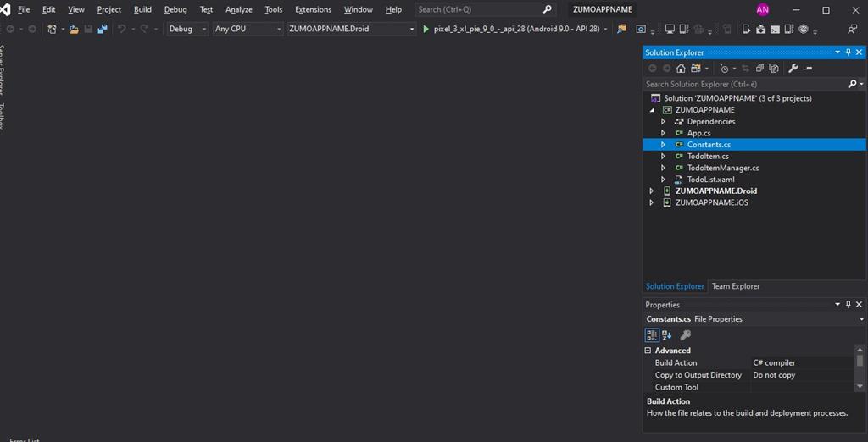
Task: Click the Android SDK Manager icon
Action: [x=761, y=29]
